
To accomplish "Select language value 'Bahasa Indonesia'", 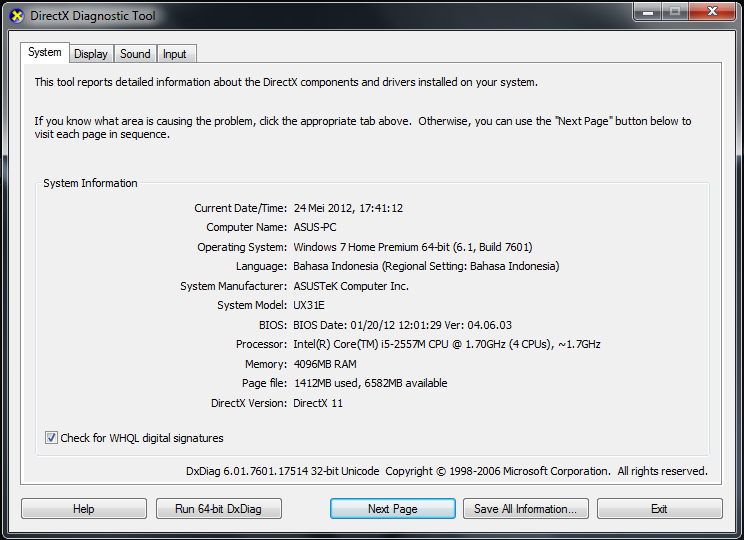I will (426, 266).
